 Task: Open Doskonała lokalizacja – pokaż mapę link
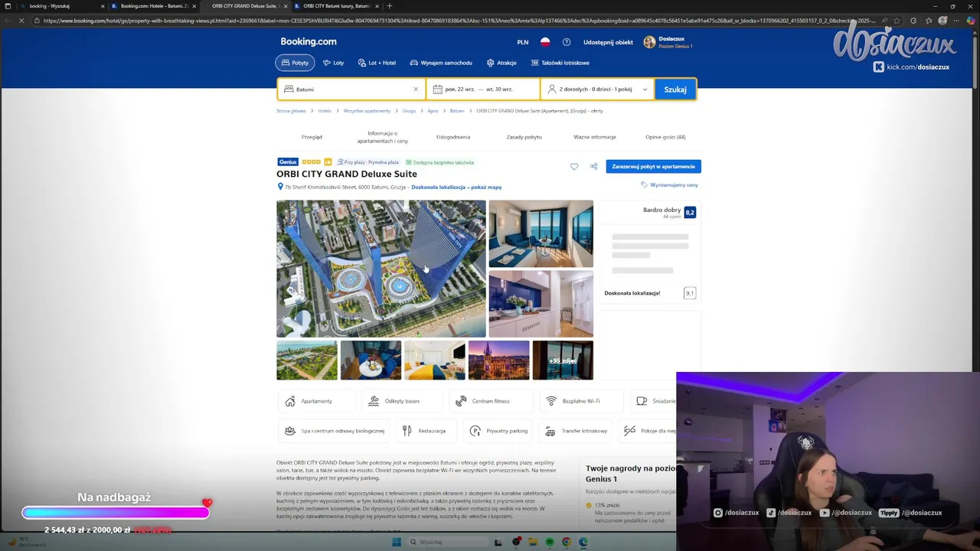point(456,187)
